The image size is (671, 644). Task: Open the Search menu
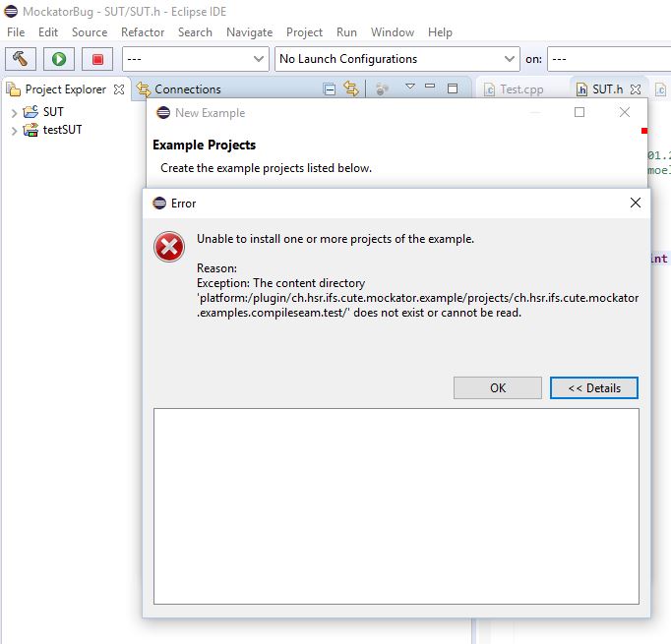point(195,32)
